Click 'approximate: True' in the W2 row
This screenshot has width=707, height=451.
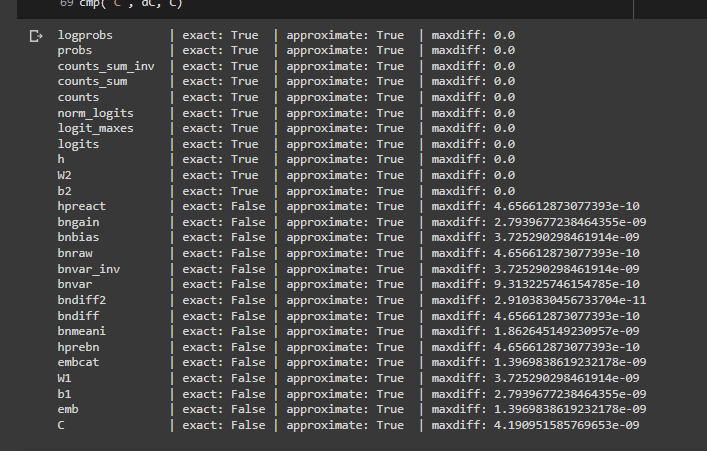tap(345, 175)
